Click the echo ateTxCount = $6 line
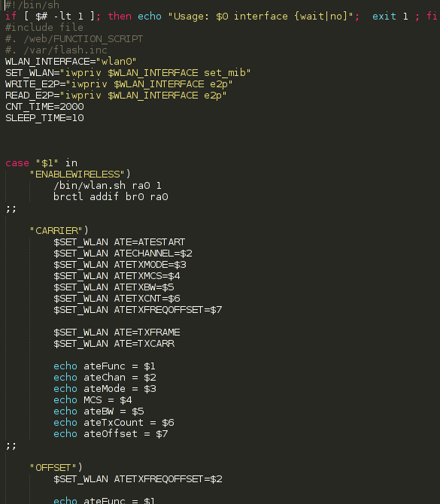 pyautogui.click(x=114, y=423)
